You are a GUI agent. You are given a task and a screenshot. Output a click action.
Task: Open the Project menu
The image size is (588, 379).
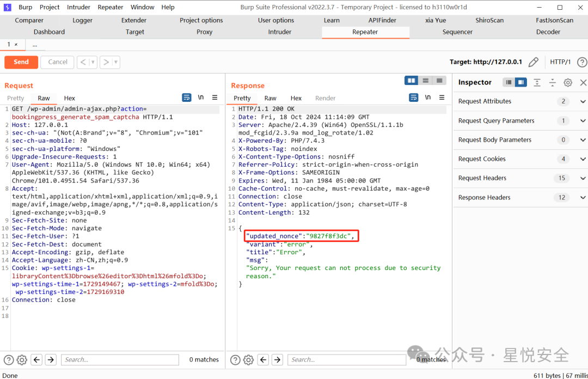pyautogui.click(x=50, y=7)
